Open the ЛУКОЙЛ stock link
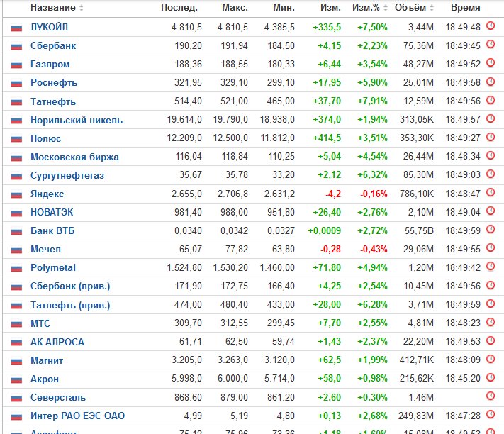Image resolution: width=504 pixels, height=434 pixels. click(49, 28)
